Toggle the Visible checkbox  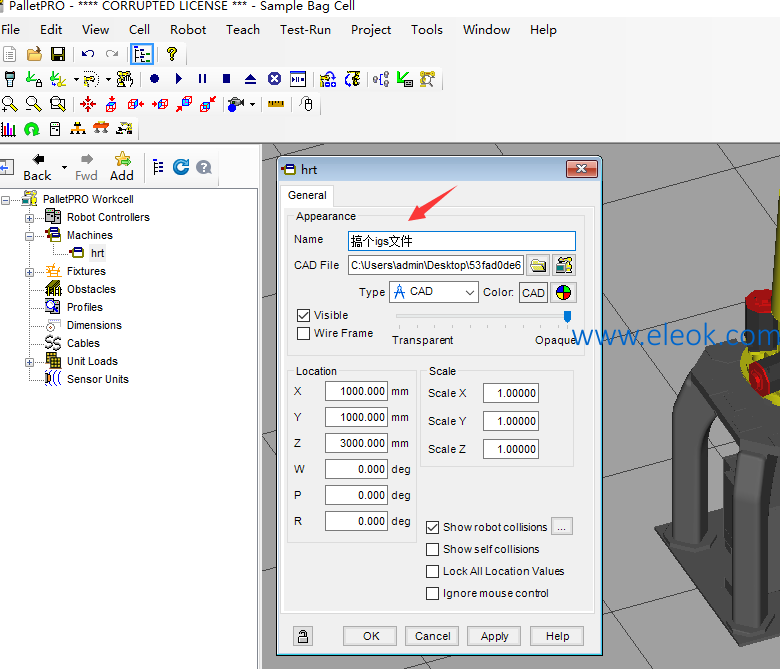coord(303,315)
